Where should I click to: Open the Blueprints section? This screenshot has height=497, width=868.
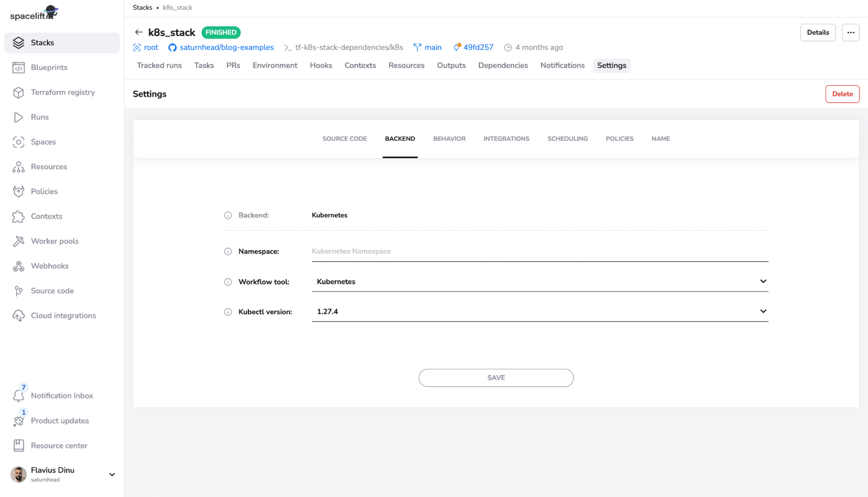(x=49, y=67)
